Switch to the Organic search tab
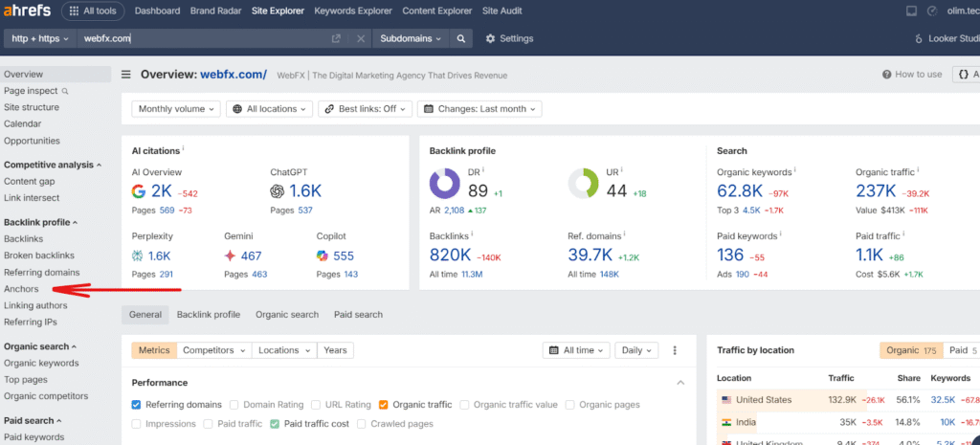Image resolution: width=980 pixels, height=445 pixels. [x=287, y=314]
